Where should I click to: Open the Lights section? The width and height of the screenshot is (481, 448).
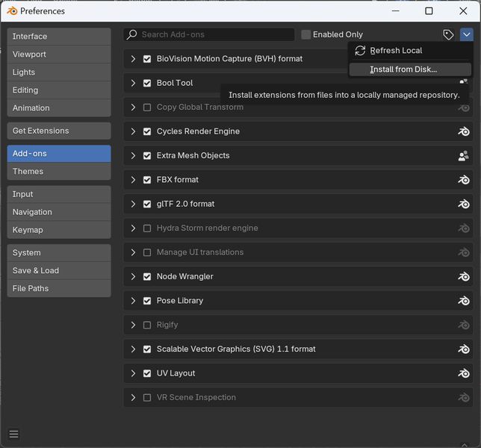[59, 72]
